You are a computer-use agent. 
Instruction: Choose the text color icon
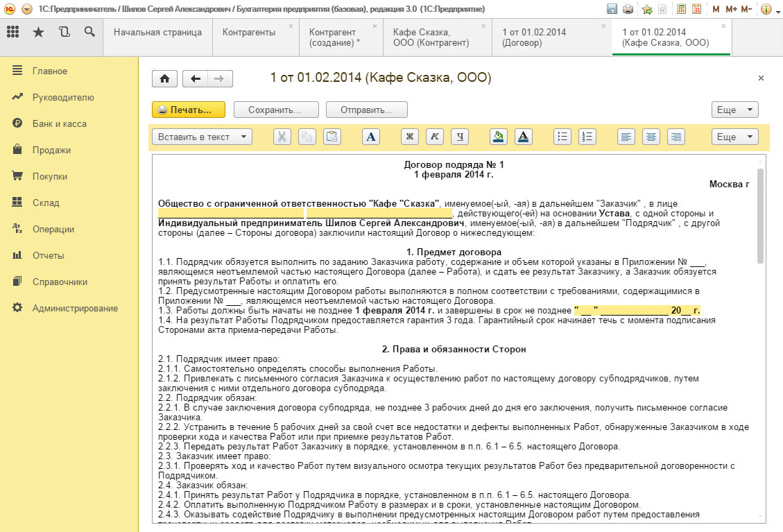[523, 137]
